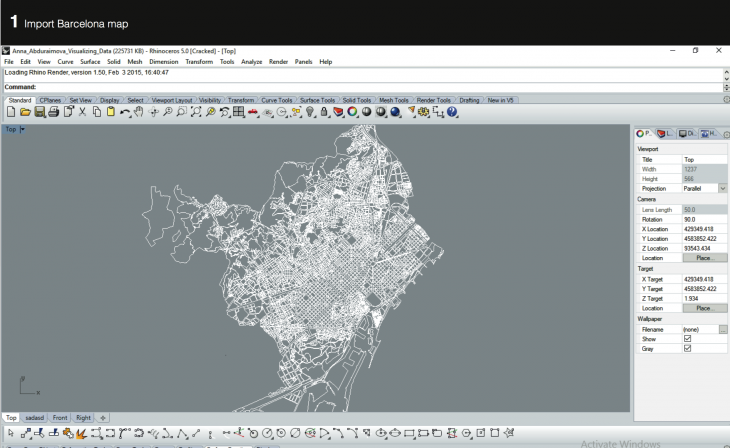Image resolution: width=730 pixels, height=448 pixels.
Task: Click the X Location value 429349.418
Action: coord(704,229)
